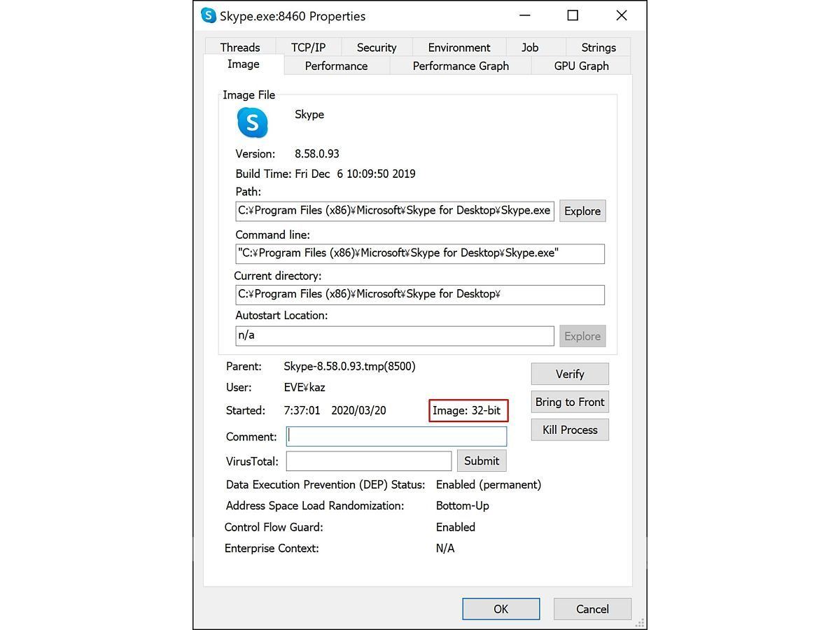
Task: Cancel the Properties dialog
Action: 592,609
